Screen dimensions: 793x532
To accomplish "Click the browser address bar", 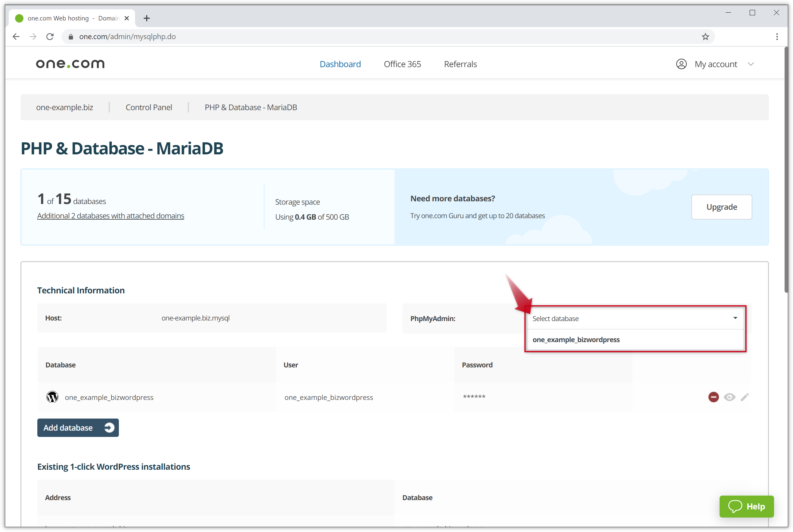I will point(237,36).
